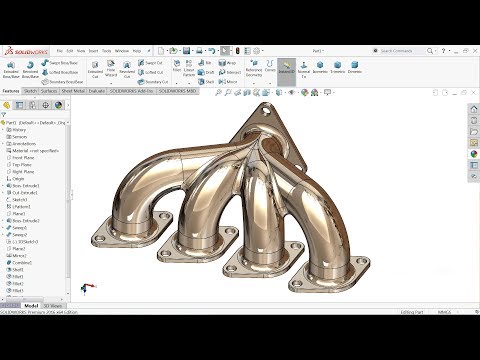The image size is (480, 360).
Task: Switch to Dimetric view
Action: click(x=355, y=67)
